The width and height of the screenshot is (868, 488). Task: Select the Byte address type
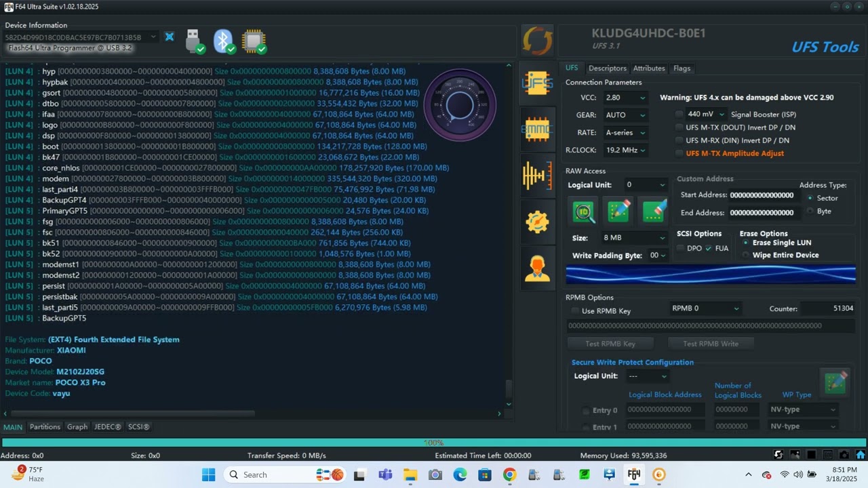[810, 211]
